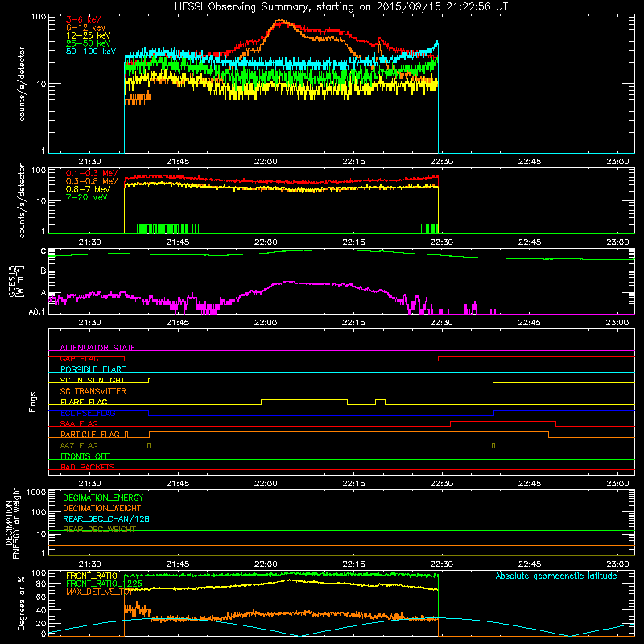Select the red 3-6 keV legend label
The height and width of the screenshot is (644, 644).
pyautogui.click(x=84, y=19)
